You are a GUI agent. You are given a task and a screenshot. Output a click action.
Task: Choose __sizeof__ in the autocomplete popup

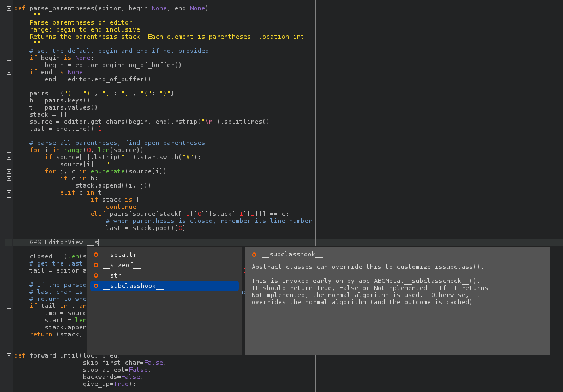pyautogui.click(x=121, y=265)
